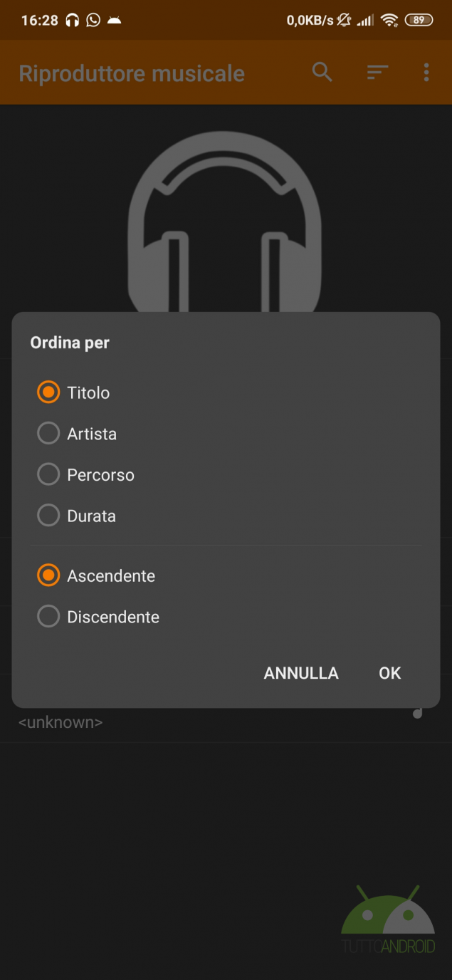Tap the music note icon on track
The width and height of the screenshot is (452, 980).
coord(418,712)
